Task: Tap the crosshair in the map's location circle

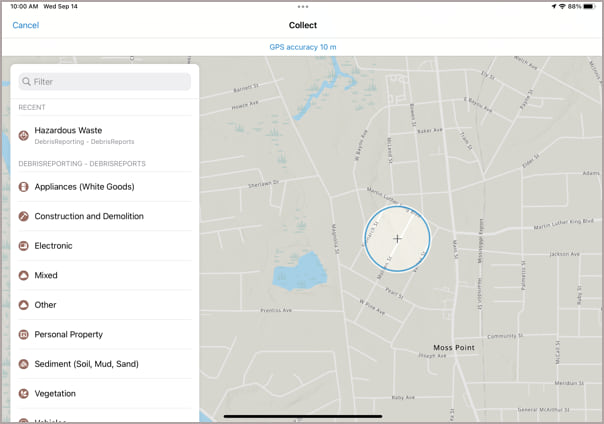Action: pyautogui.click(x=397, y=239)
